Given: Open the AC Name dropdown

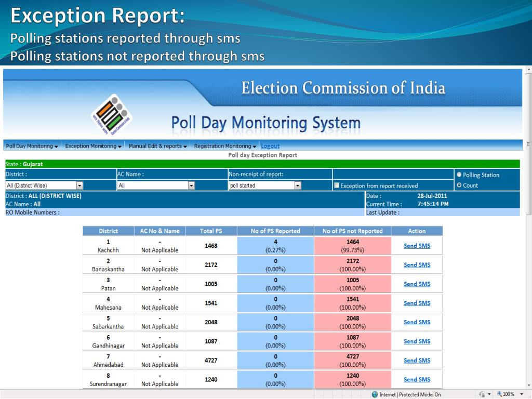Looking at the screenshot, I should [x=156, y=185].
